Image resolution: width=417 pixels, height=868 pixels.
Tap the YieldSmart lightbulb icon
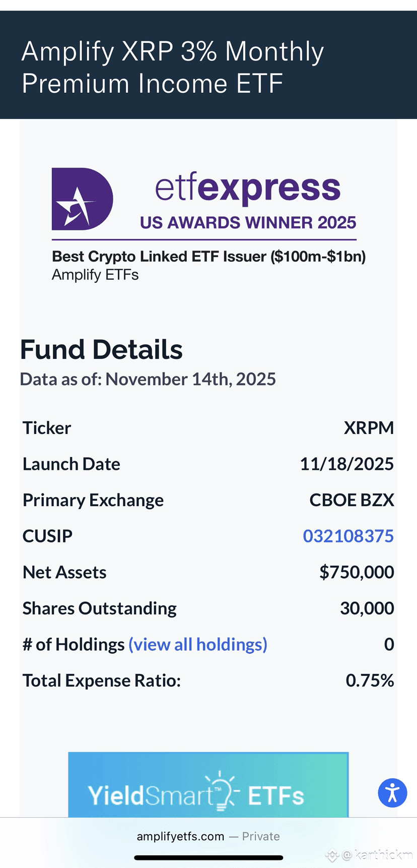pos(222,790)
